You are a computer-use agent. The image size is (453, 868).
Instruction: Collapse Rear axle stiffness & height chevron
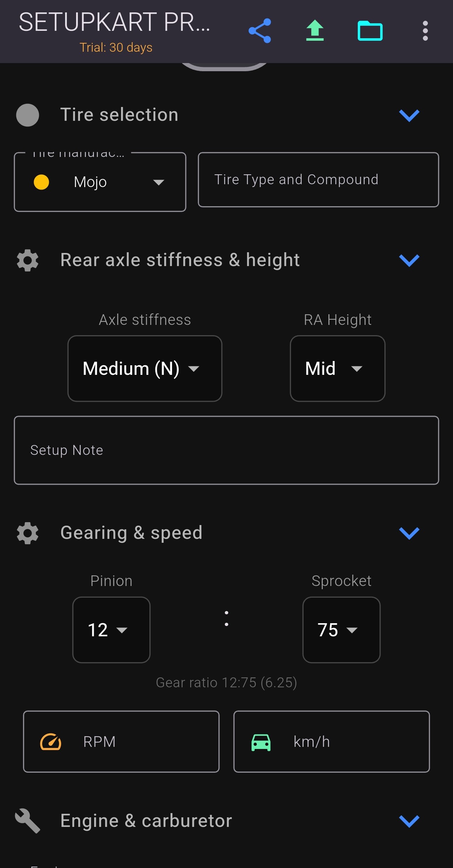coord(409,260)
